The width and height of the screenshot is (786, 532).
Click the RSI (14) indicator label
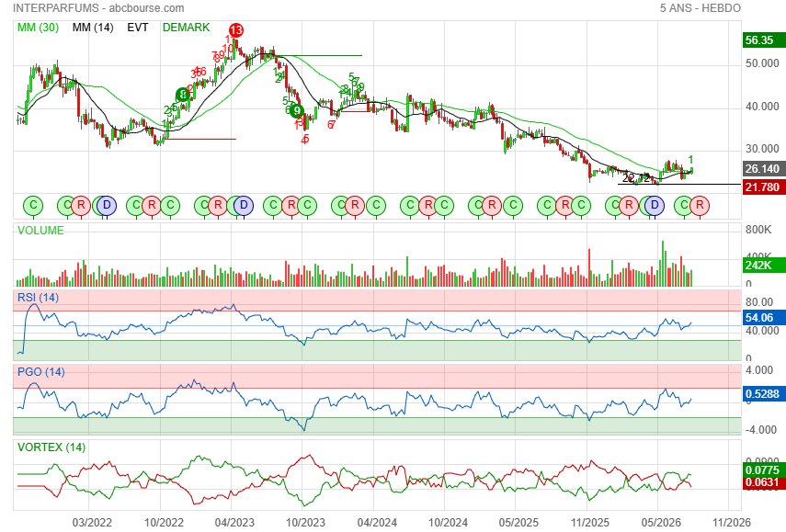click(x=38, y=298)
